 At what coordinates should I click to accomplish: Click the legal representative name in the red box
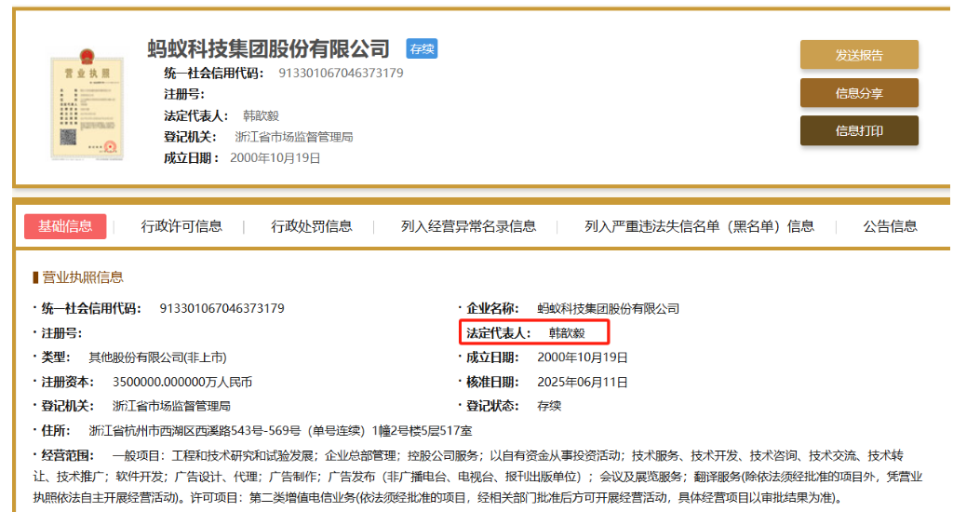[567, 332]
